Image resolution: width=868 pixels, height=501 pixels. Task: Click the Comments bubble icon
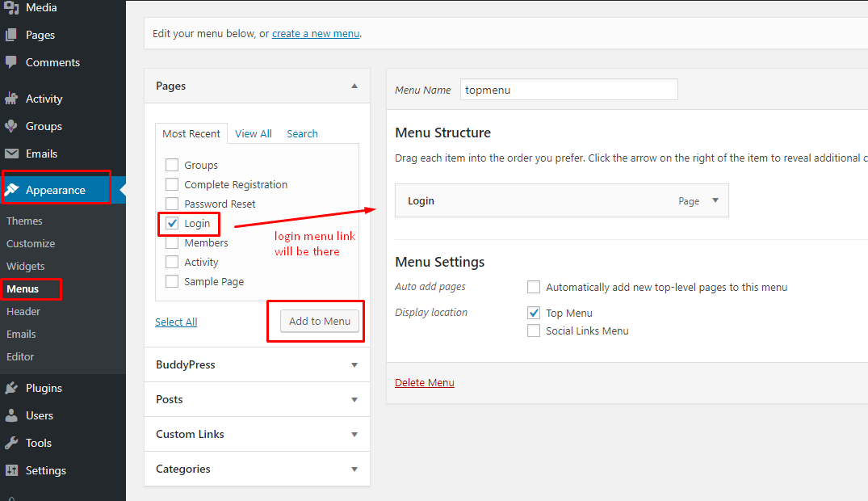(11, 62)
